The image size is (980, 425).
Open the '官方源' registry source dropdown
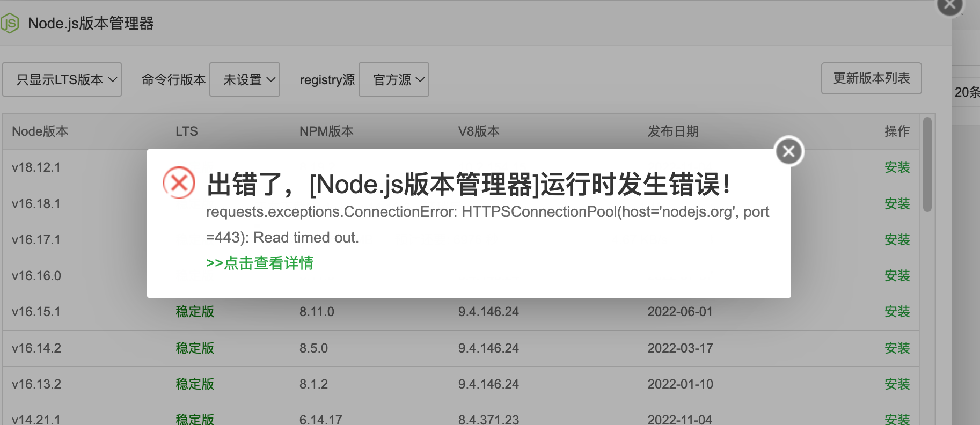394,79
